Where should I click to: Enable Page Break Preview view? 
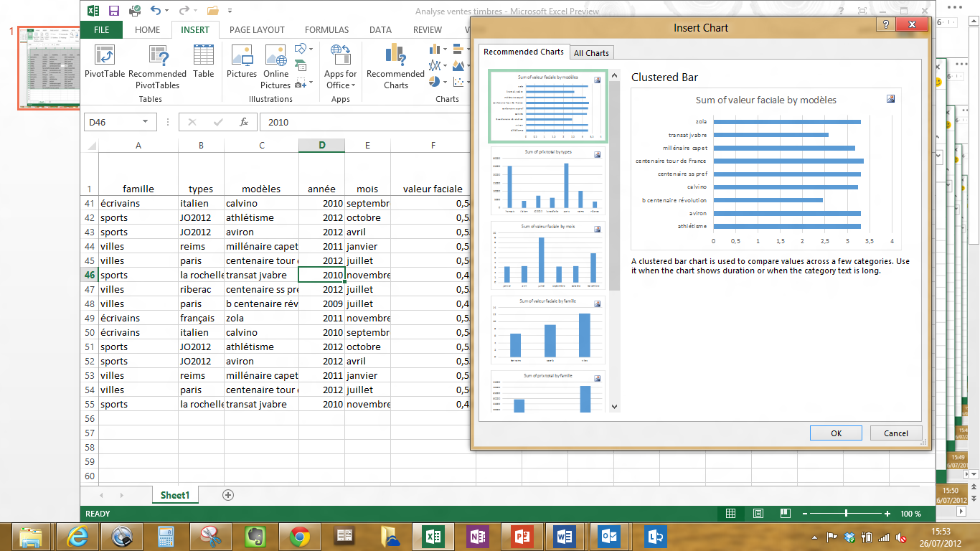tap(786, 514)
